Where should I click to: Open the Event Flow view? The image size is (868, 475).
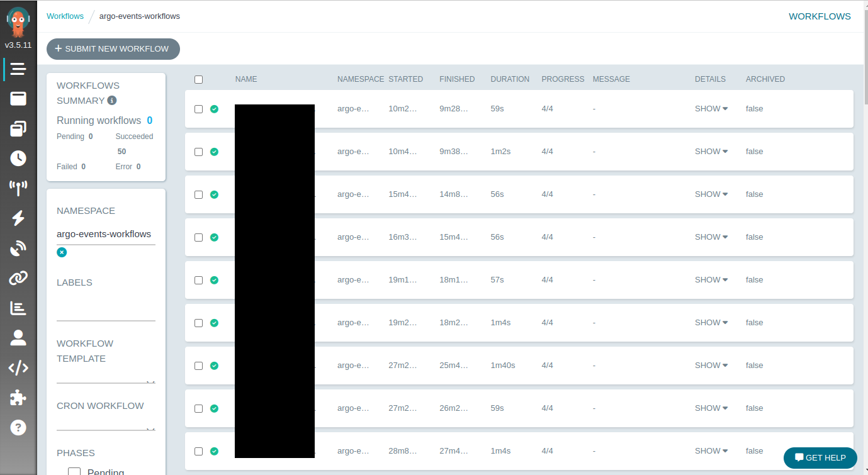[x=18, y=188]
